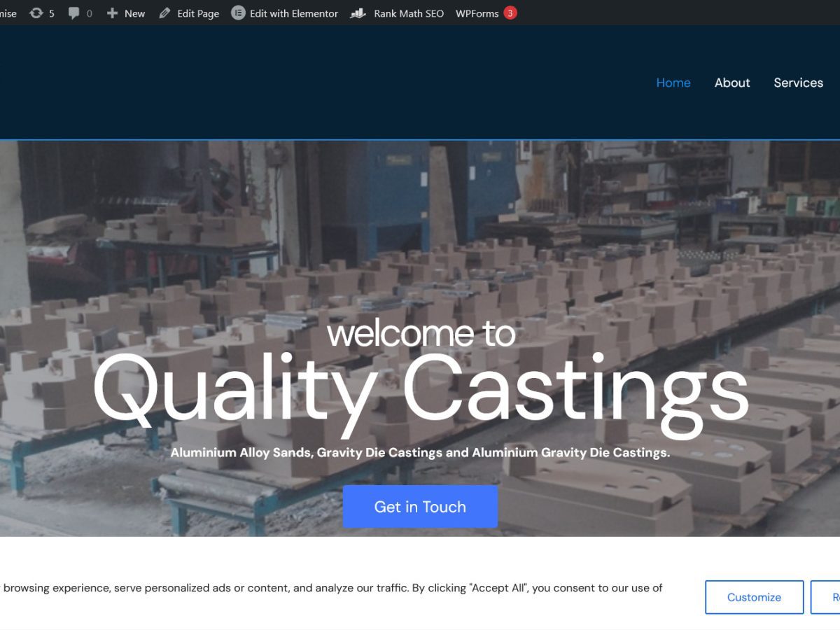Navigate to the Services page

(798, 83)
